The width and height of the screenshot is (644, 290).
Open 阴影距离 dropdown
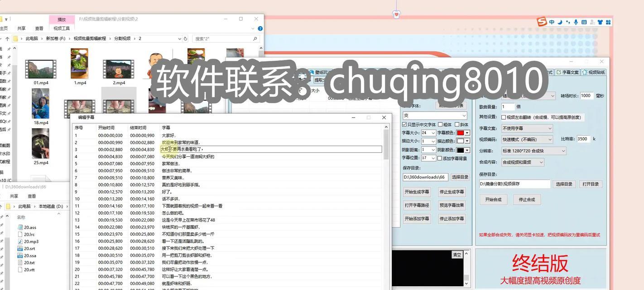[428, 150]
